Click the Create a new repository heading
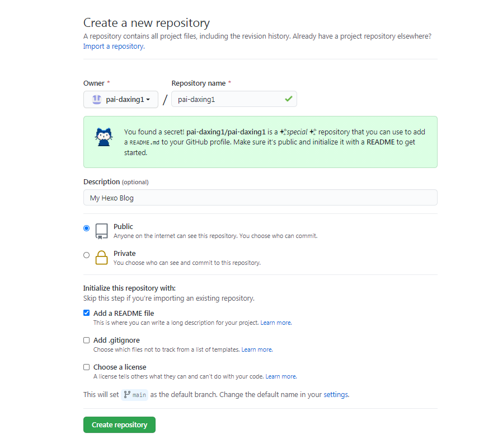This screenshot has width=479, height=448. click(x=147, y=23)
